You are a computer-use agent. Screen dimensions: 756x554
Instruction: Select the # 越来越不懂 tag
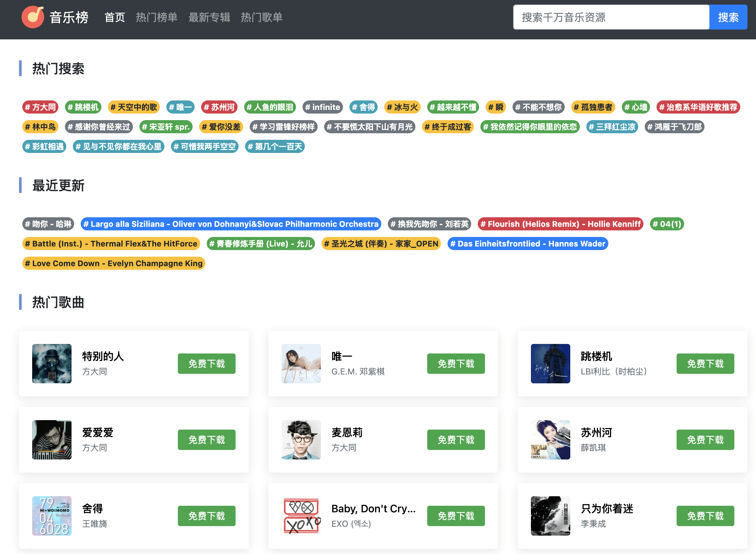pos(453,107)
